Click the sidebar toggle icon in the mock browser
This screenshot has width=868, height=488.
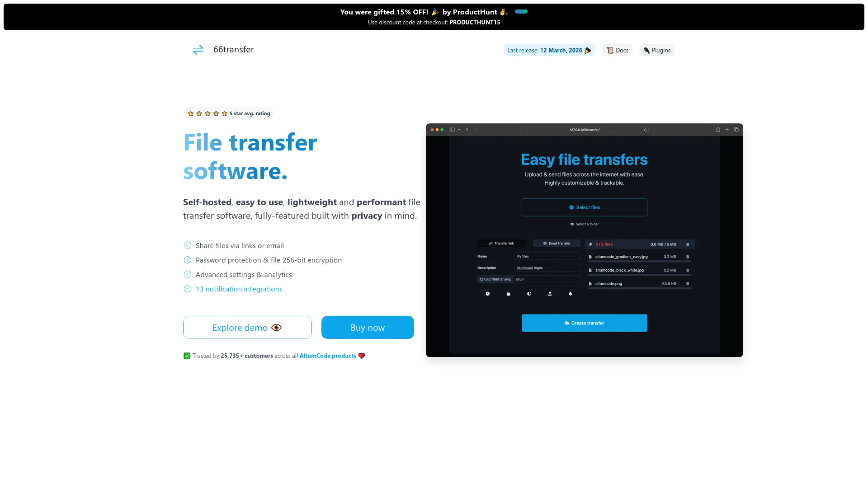(452, 130)
